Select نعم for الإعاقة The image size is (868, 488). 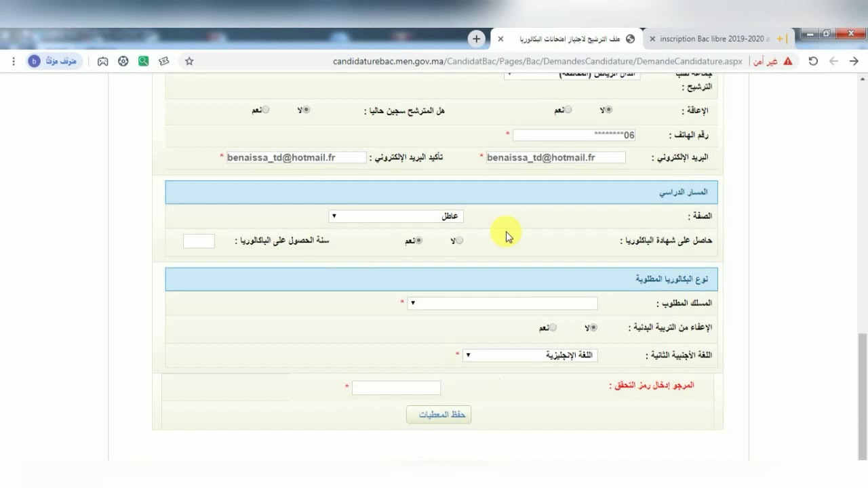click(568, 110)
